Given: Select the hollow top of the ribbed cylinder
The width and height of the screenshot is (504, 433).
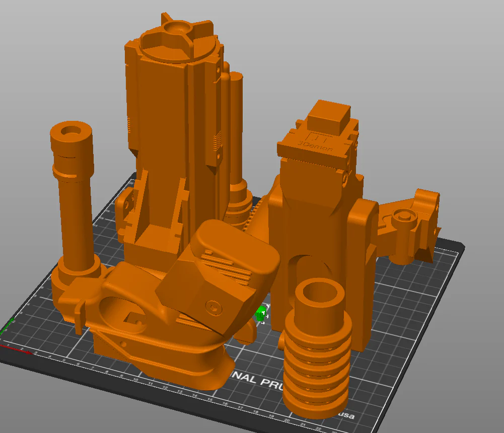Looking at the screenshot, I should [x=320, y=295].
